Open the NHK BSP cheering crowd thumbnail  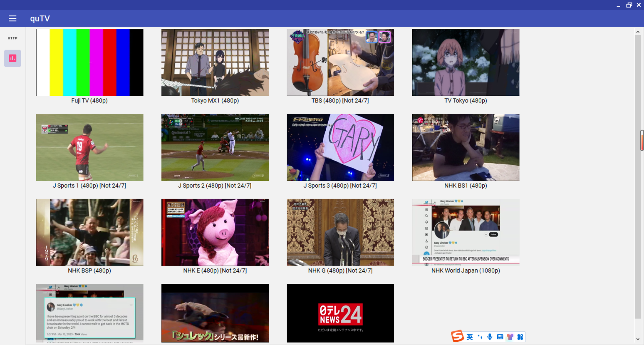[x=90, y=232]
